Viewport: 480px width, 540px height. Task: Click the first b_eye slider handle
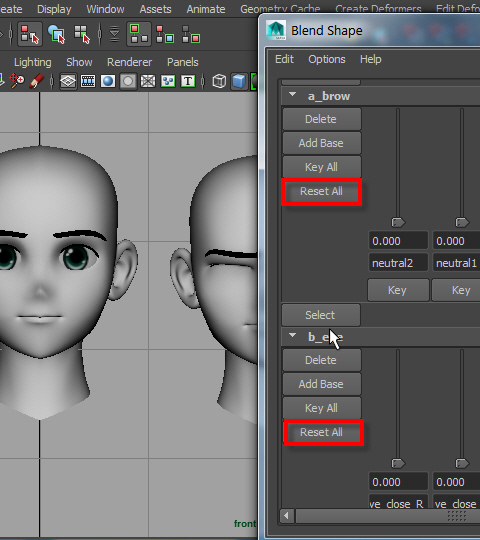tap(398, 464)
